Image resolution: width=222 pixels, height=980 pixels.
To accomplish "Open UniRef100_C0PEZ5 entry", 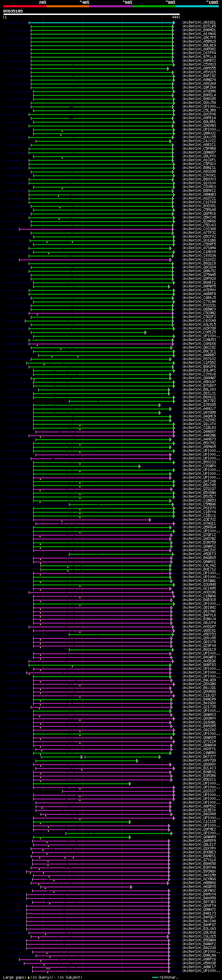I will (x=199, y=332).
